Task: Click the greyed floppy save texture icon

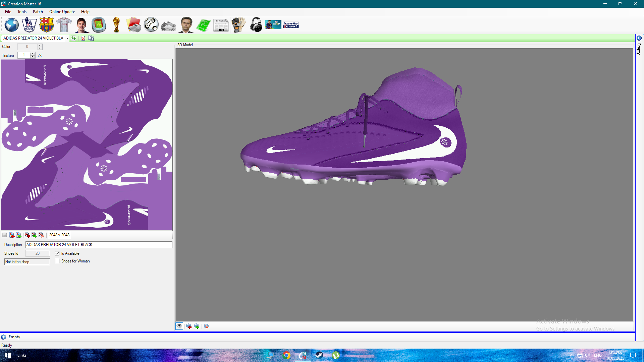Action: (x=5, y=235)
